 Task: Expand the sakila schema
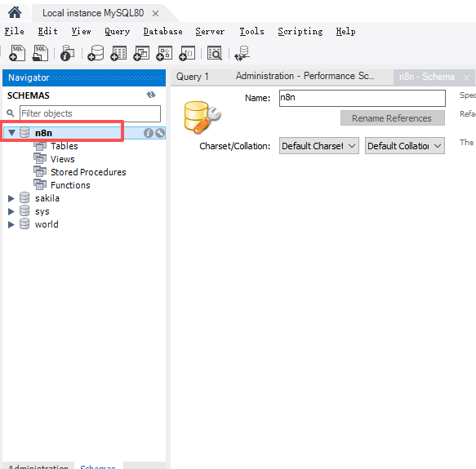(11, 198)
